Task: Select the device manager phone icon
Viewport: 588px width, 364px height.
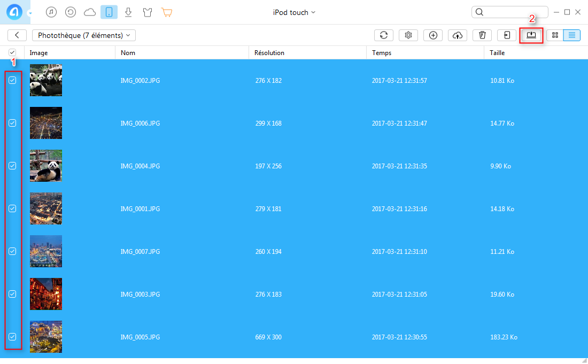Action: point(109,12)
